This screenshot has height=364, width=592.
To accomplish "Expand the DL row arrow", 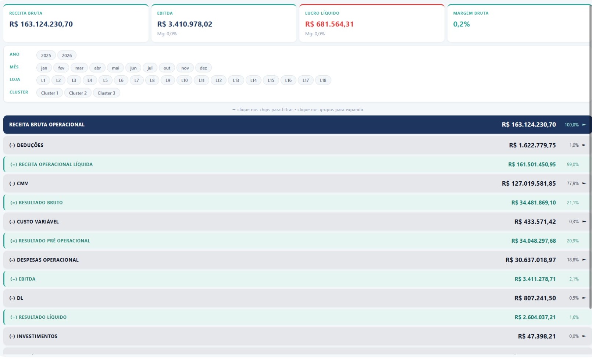I will pyautogui.click(x=584, y=298).
